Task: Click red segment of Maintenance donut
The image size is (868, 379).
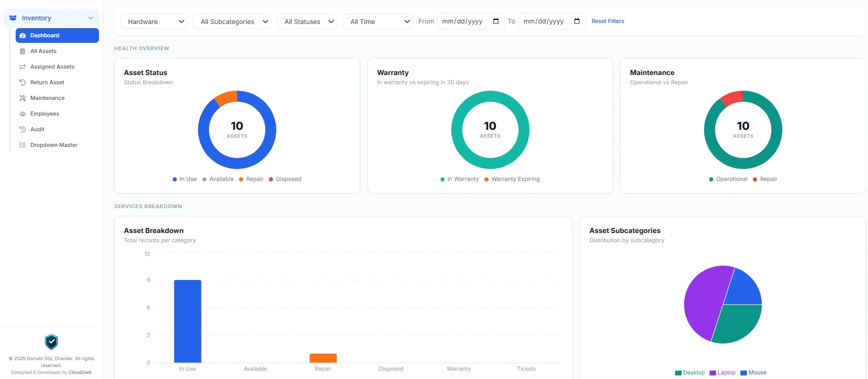Action: [x=732, y=98]
